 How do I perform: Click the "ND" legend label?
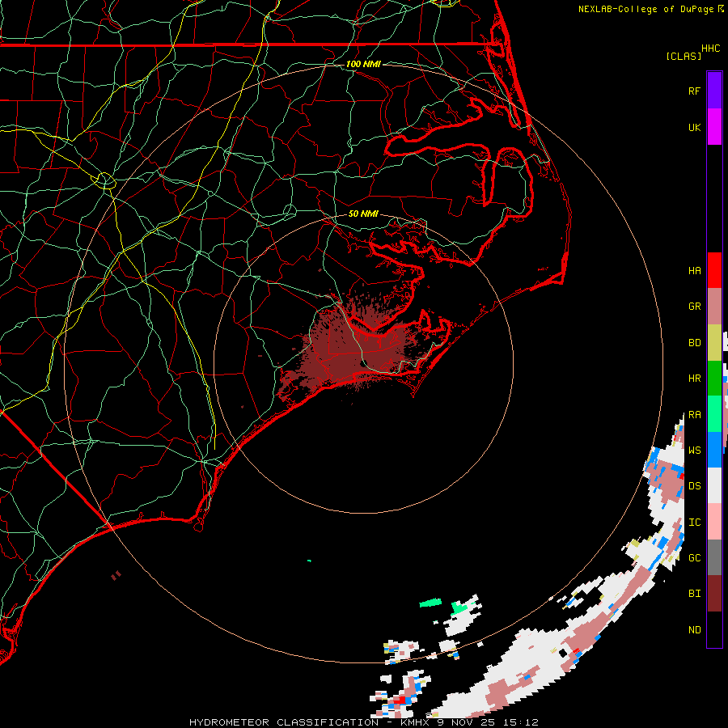694,630
